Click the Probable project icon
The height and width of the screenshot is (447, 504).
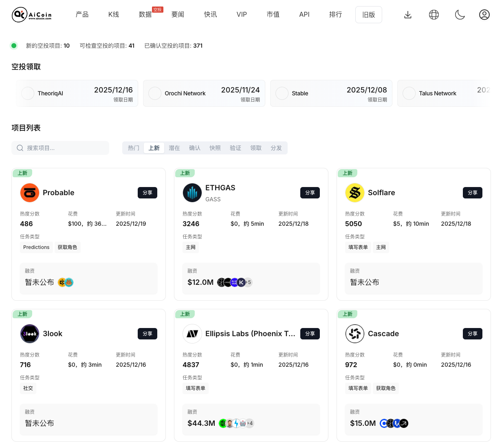[x=29, y=193]
